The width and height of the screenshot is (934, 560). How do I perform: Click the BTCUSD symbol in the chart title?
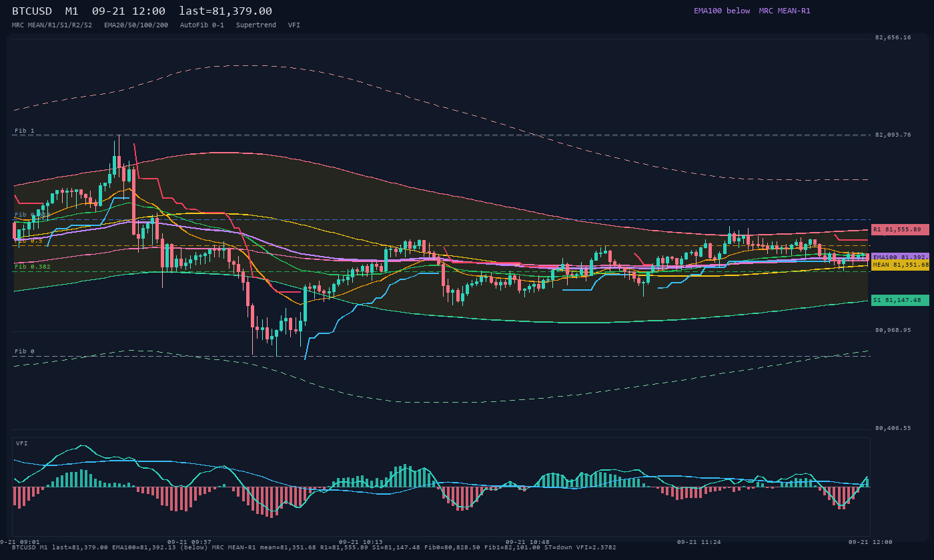[32, 11]
